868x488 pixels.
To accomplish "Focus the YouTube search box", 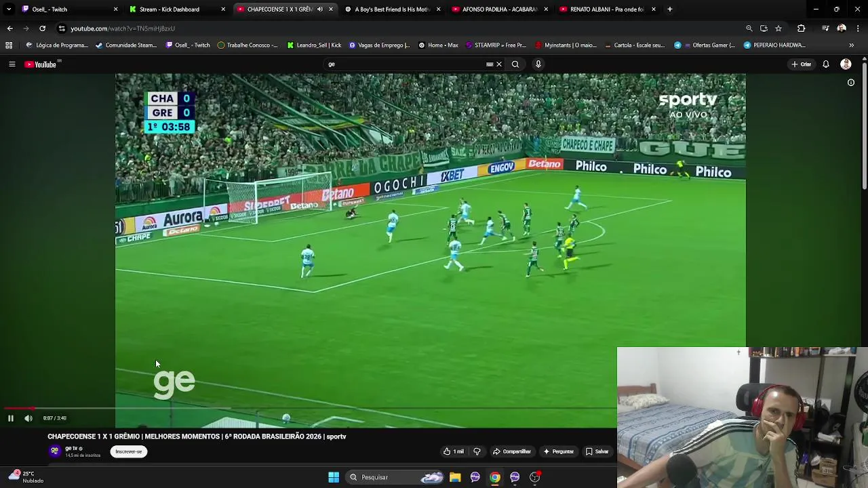I will tap(407, 64).
